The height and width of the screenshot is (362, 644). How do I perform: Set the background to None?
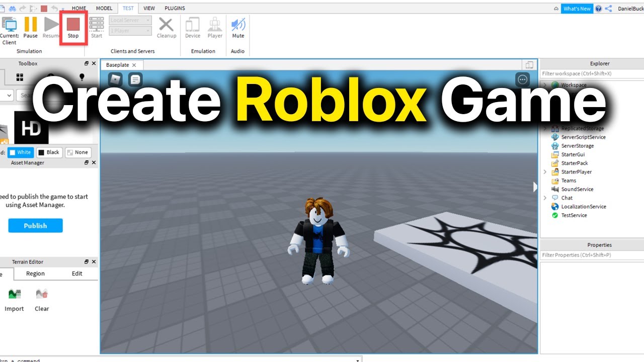[77, 152]
